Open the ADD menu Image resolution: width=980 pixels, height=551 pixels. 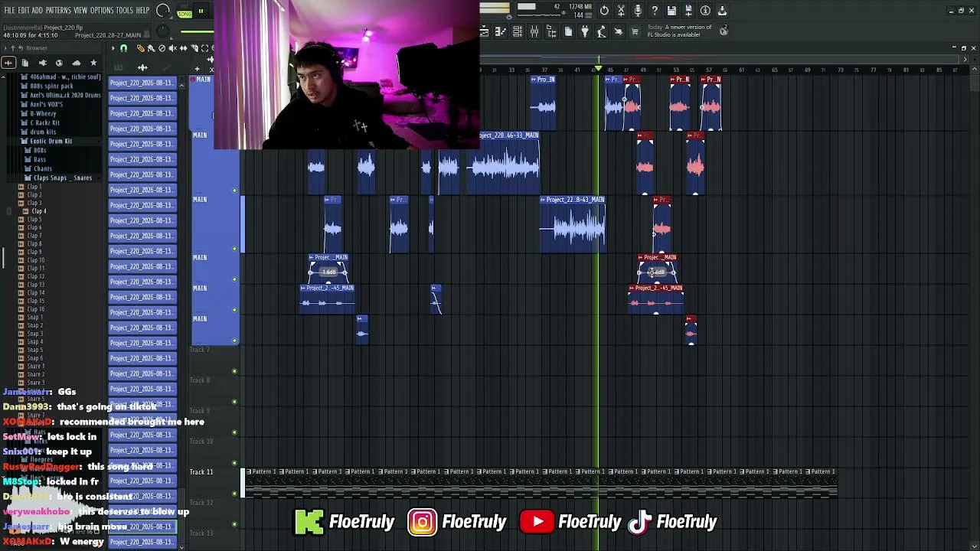coord(37,11)
